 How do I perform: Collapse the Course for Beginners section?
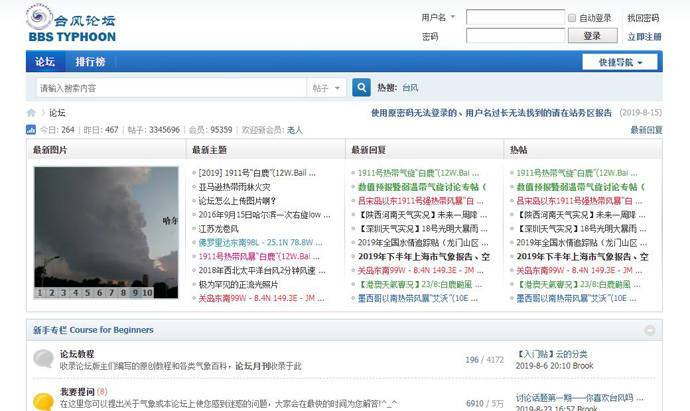pos(650,330)
